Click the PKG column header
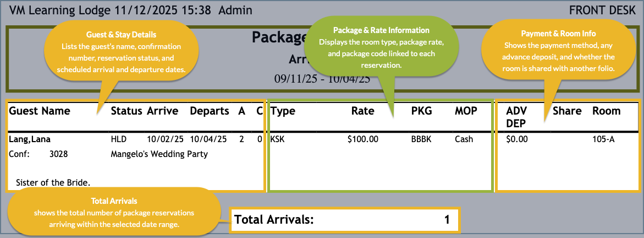The width and height of the screenshot is (644, 238). 422,111
